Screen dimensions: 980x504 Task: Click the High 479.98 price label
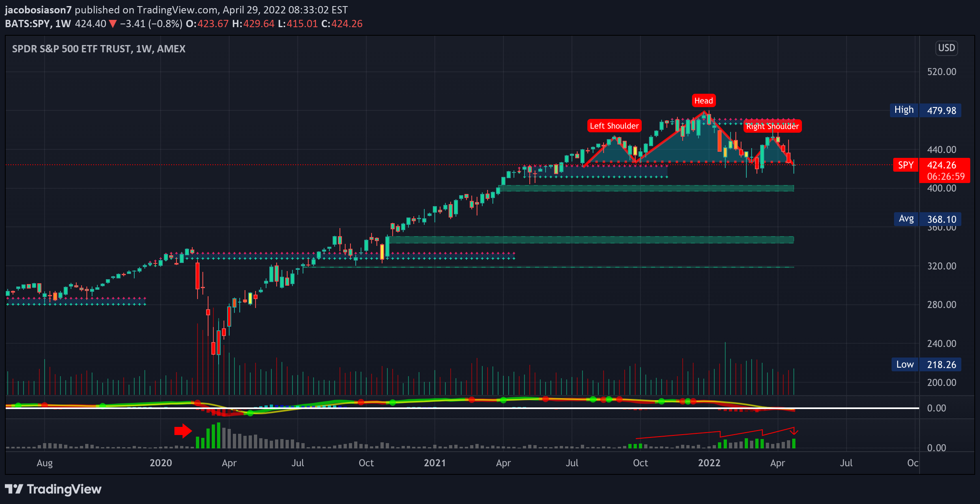point(925,110)
